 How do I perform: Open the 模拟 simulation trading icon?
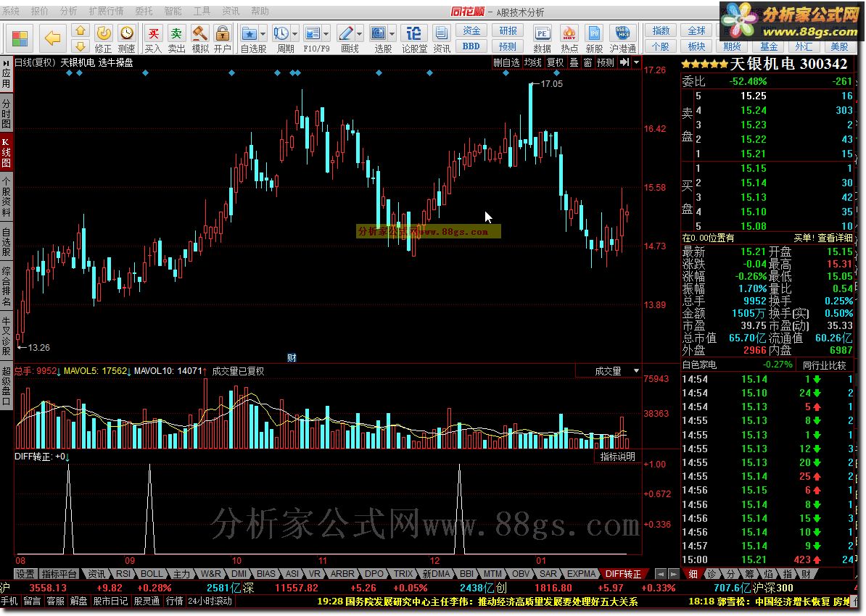click(x=200, y=38)
